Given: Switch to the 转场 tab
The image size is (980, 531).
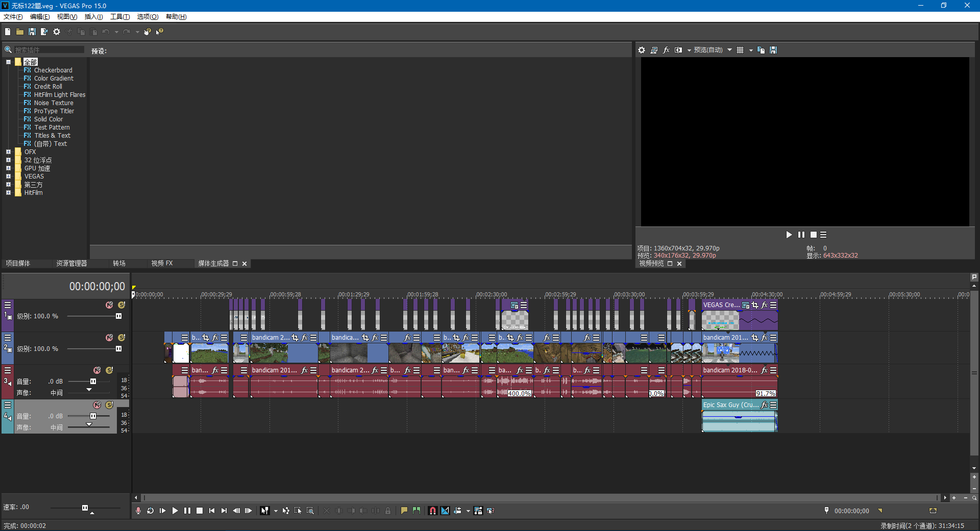Looking at the screenshot, I should (x=119, y=263).
